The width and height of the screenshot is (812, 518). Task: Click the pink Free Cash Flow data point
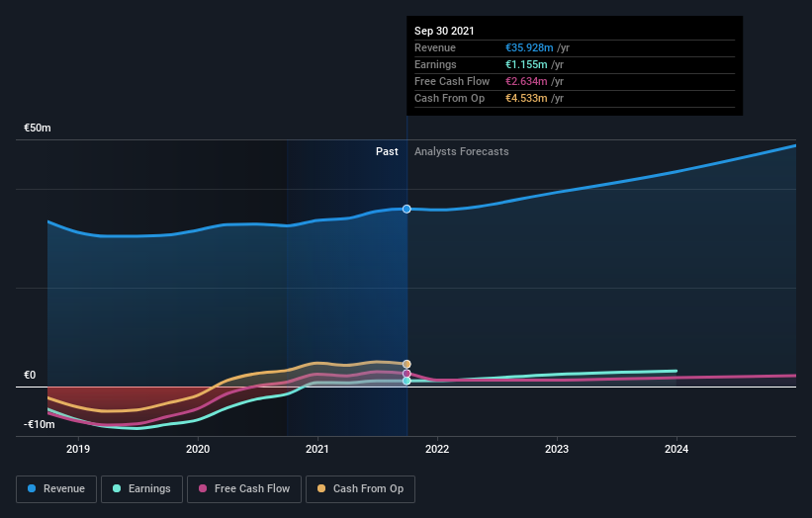[406, 374]
